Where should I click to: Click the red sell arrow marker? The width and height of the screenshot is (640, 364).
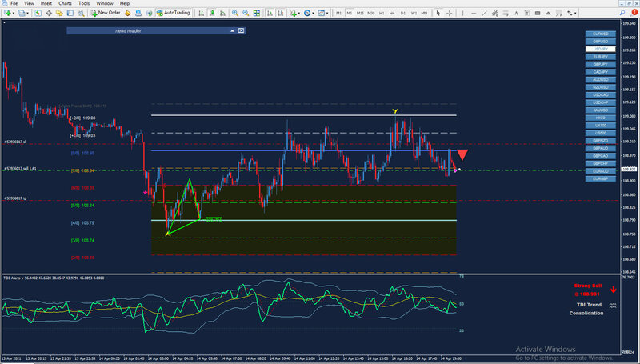click(462, 154)
